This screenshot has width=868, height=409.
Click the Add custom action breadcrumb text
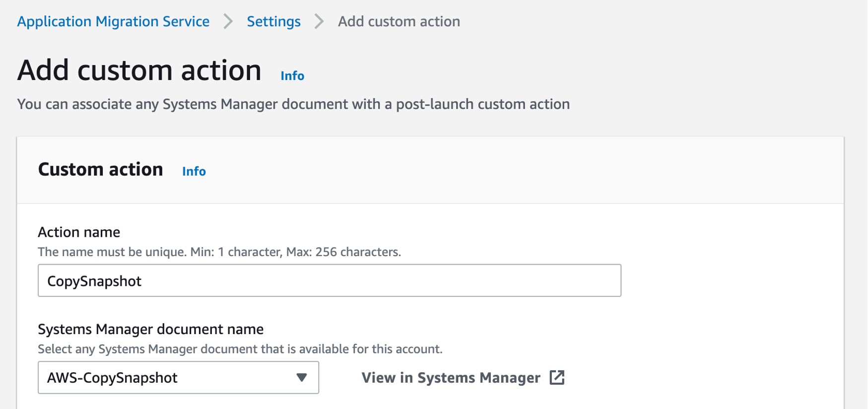[399, 21]
